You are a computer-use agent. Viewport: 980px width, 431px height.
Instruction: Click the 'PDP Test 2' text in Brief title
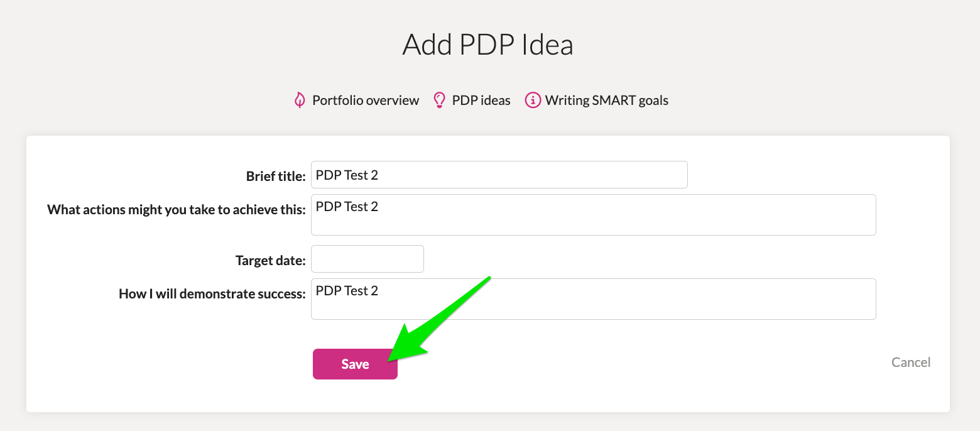tap(347, 175)
